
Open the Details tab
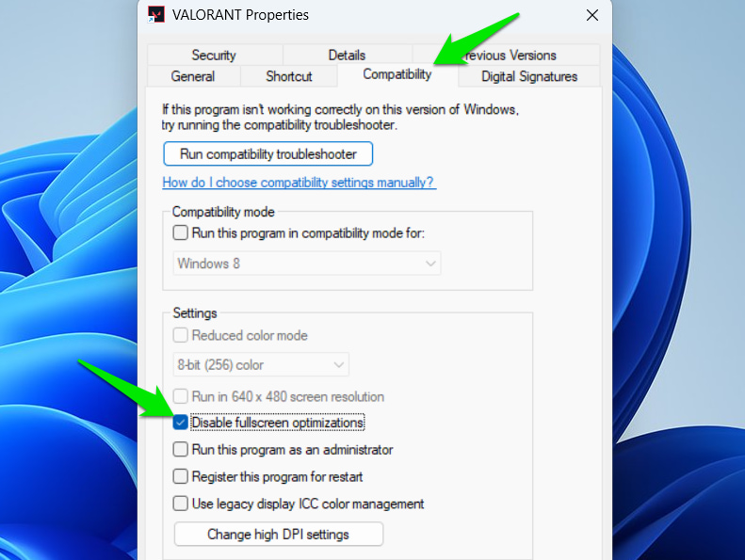pos(347,56)
